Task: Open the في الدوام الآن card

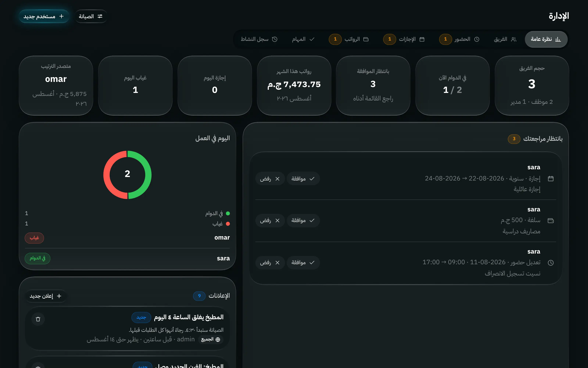Action: (x=452, y=86)
